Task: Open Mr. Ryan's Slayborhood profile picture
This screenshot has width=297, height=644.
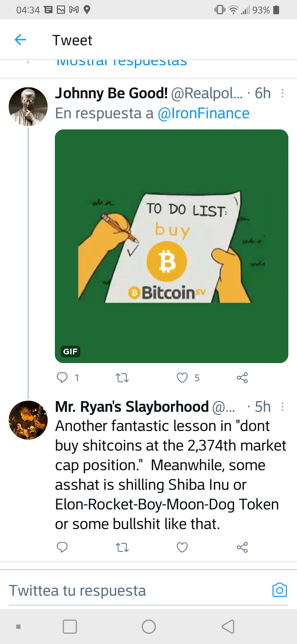Action: pos(28,420)
